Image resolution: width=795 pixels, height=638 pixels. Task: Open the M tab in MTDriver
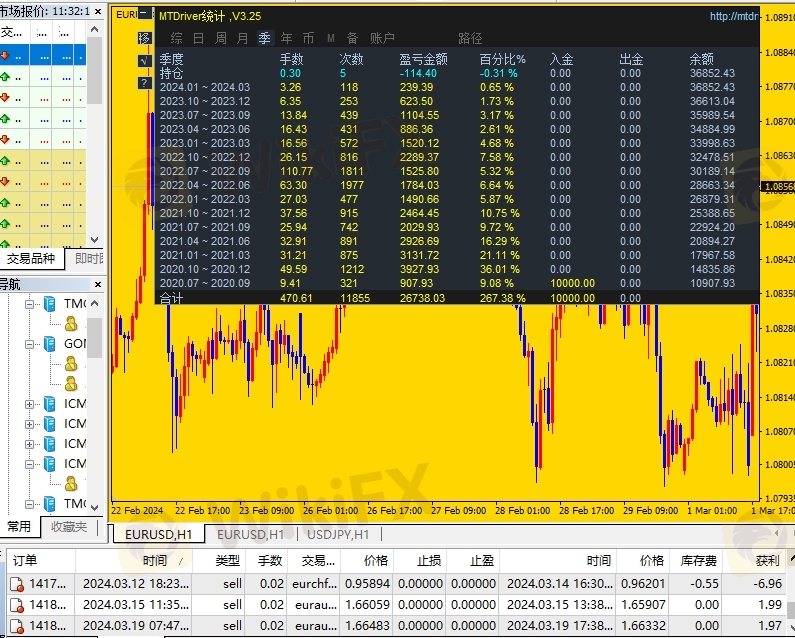click(331, 38)
